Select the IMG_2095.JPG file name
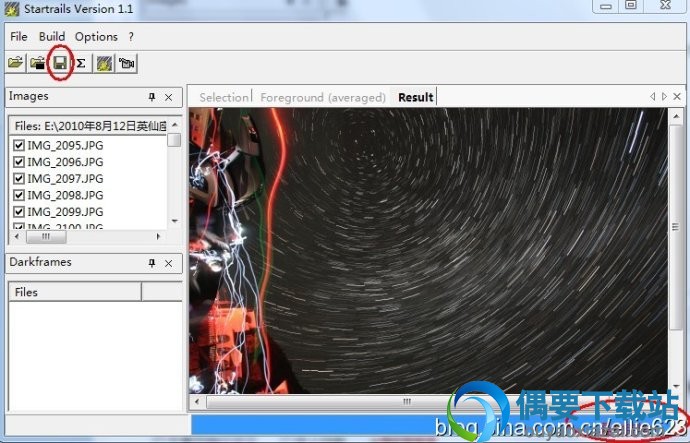This screenshot has height=443, width=690. tap(65, 145)
